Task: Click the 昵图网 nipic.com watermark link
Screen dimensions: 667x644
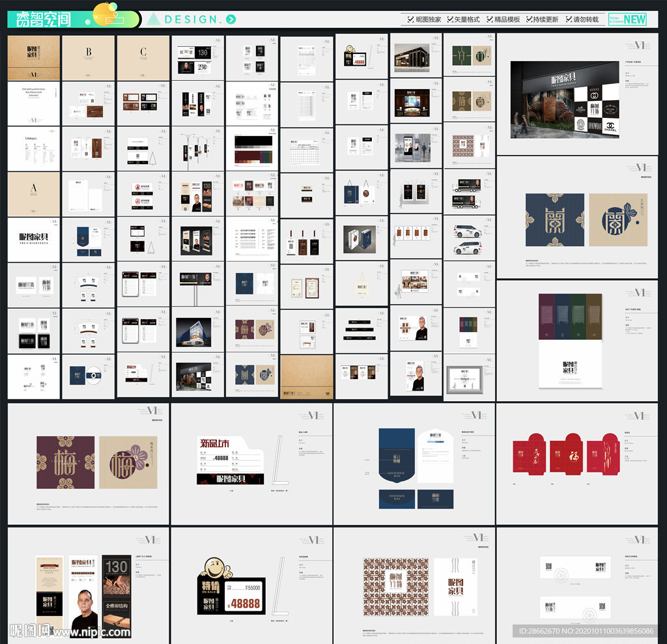Action: tap(69, 630)
